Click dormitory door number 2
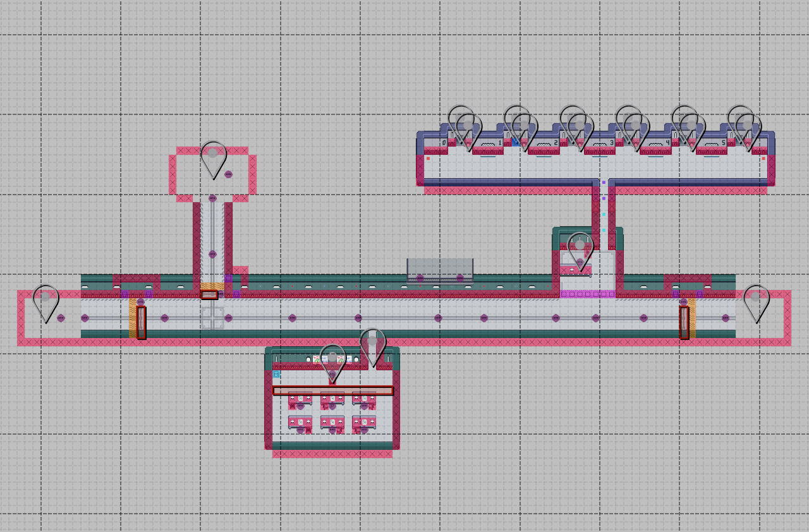This screenshot has height=532, width=809. point(556,143)
